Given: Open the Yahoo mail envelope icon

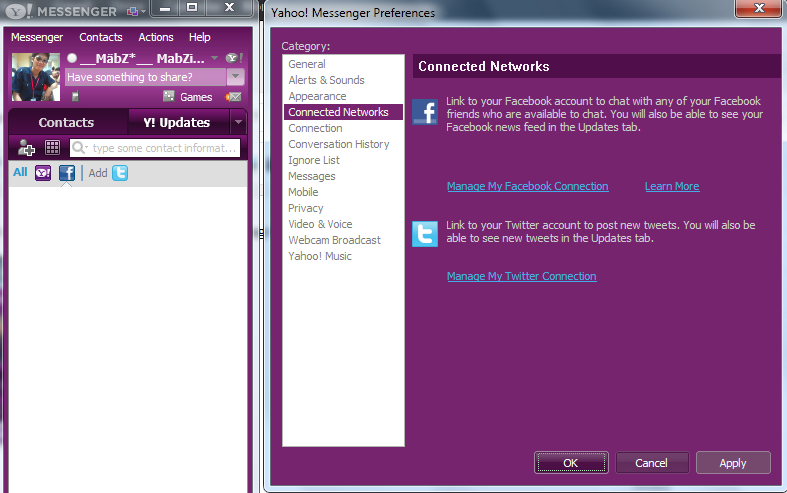Looking at the screenshot, I should (234, 97).
